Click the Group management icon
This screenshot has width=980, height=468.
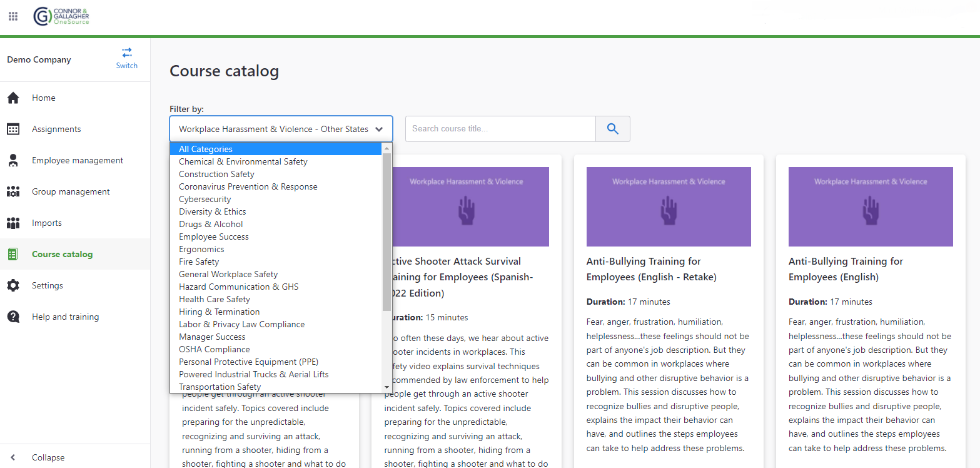pos(13,191)
